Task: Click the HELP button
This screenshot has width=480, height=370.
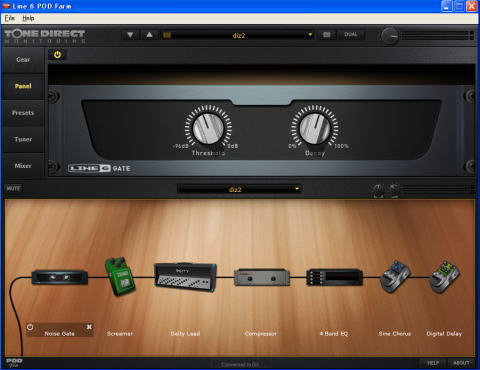Action: tap(433, 363)
